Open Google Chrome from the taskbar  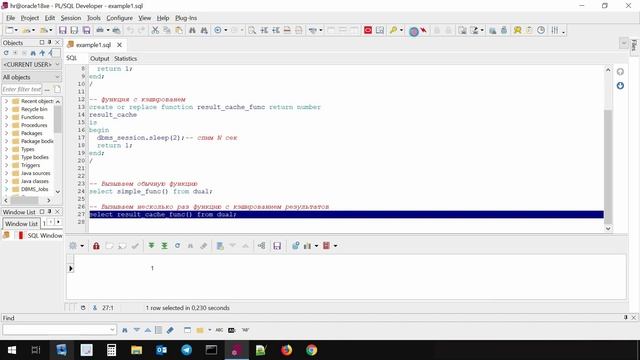[x=311, y=350]
